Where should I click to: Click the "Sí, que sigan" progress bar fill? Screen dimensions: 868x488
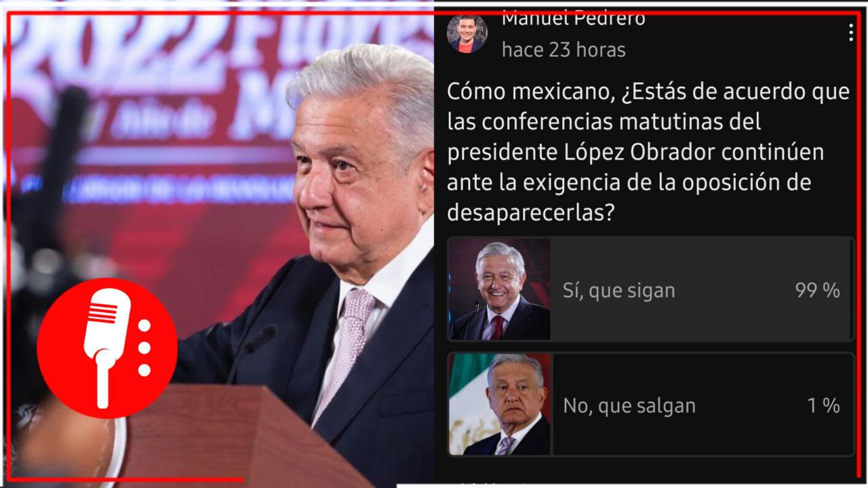pyautogui.click(x=700, y=289)
